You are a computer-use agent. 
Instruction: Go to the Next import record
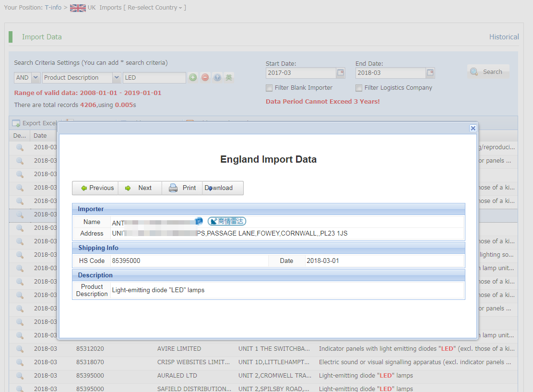(139, 188)
